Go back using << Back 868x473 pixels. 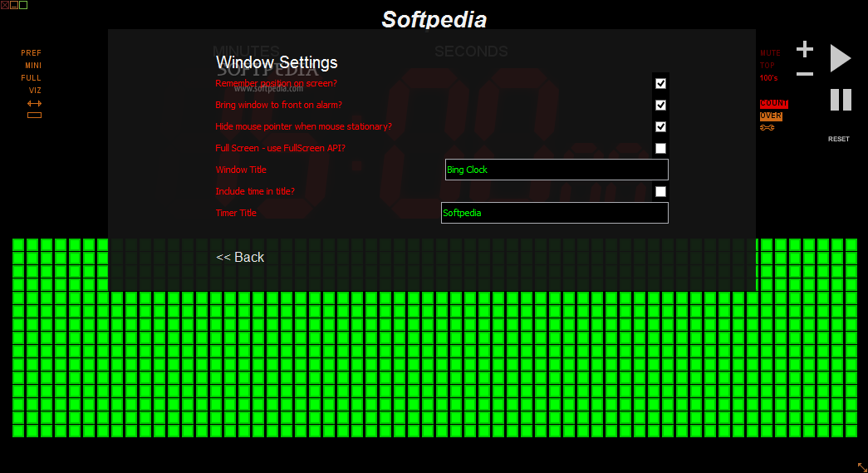coord(240,258)
